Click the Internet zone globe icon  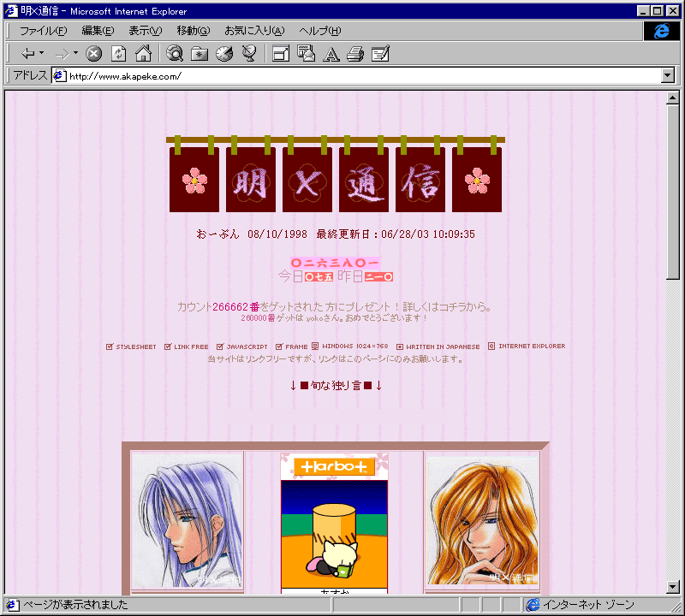533,605
